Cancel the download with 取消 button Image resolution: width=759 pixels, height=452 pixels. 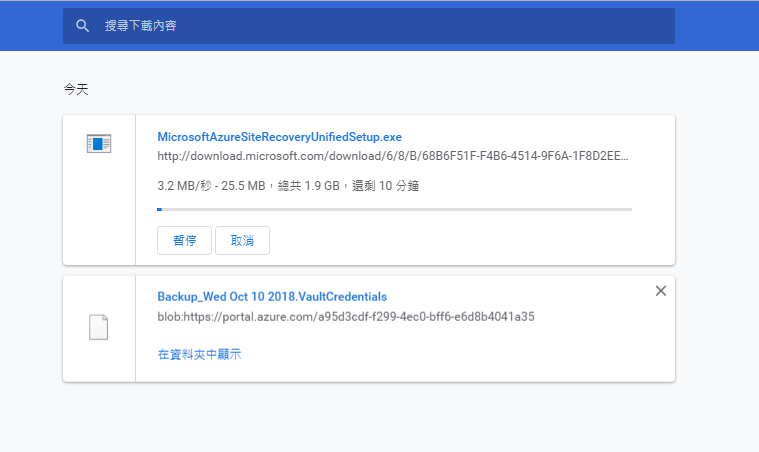click(x=243, y=241)
